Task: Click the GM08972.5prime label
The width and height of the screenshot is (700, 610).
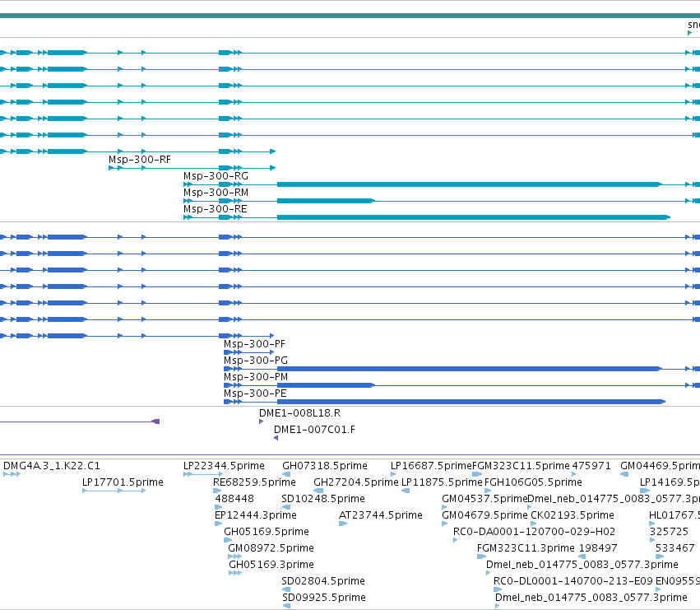Action: 271,548
